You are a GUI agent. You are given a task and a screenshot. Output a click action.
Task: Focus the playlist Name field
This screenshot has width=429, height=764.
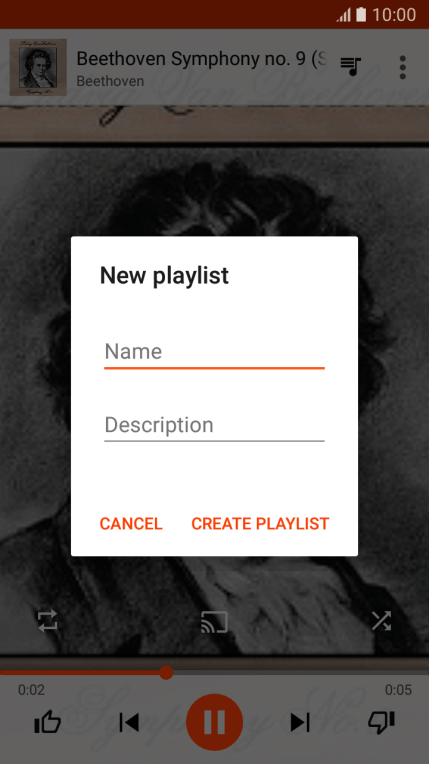214,353
